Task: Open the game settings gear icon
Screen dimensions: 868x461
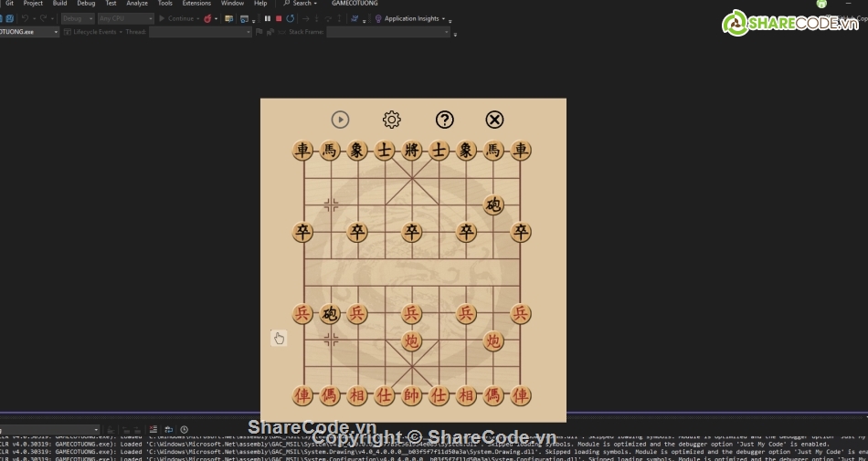Action: (x=392, y=120)
